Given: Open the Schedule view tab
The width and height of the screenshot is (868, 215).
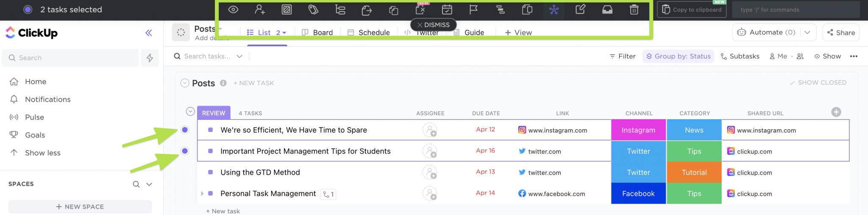Looking at the screenshot, I should (369, 33).
